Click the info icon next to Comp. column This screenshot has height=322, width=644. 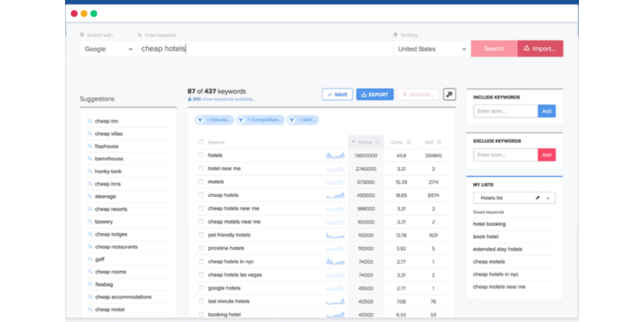408,142
